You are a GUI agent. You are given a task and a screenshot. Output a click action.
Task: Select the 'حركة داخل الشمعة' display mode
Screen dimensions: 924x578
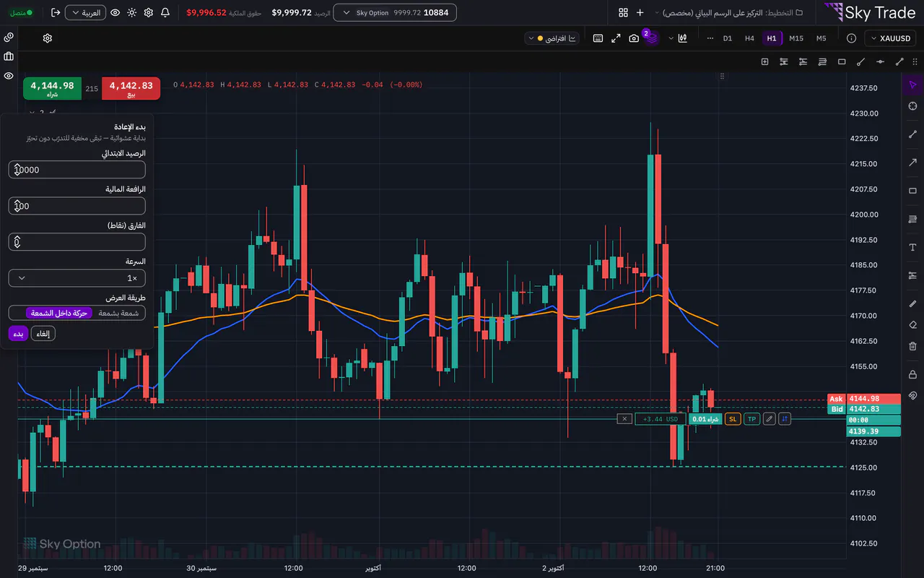tap(59, 313)
